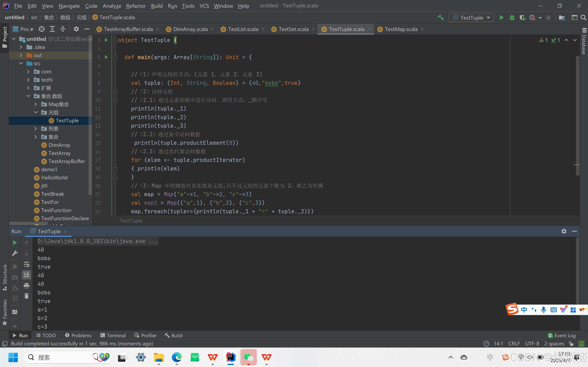Click the green Run button in toolbar
588x367 pixels.
point(501,18)
